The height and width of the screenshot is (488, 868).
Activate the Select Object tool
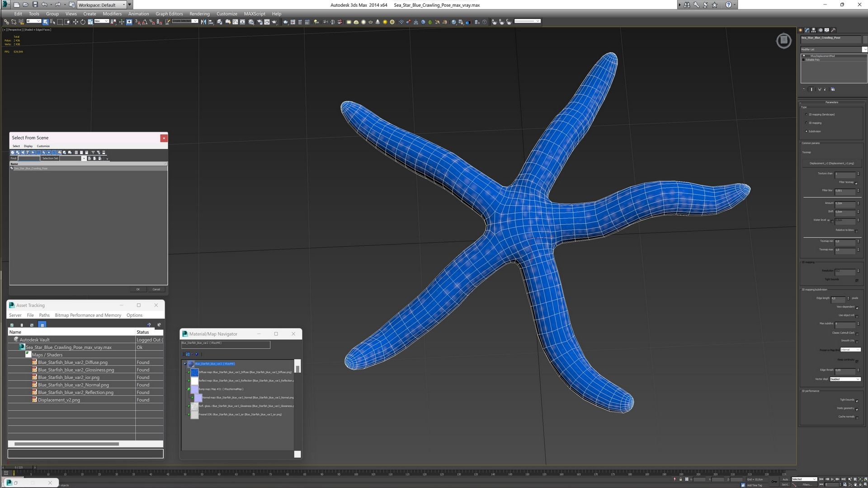click(46, 22)
